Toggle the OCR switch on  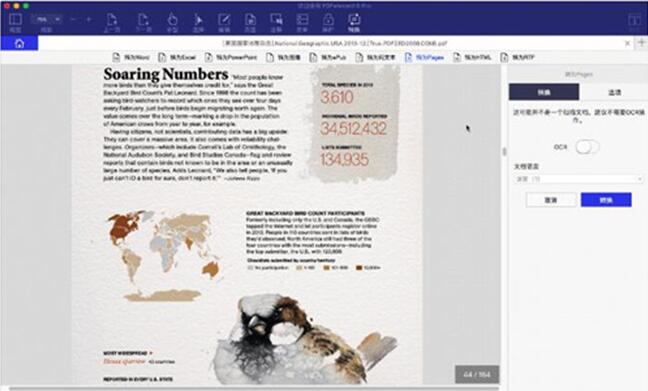click(x=587, y=147)
